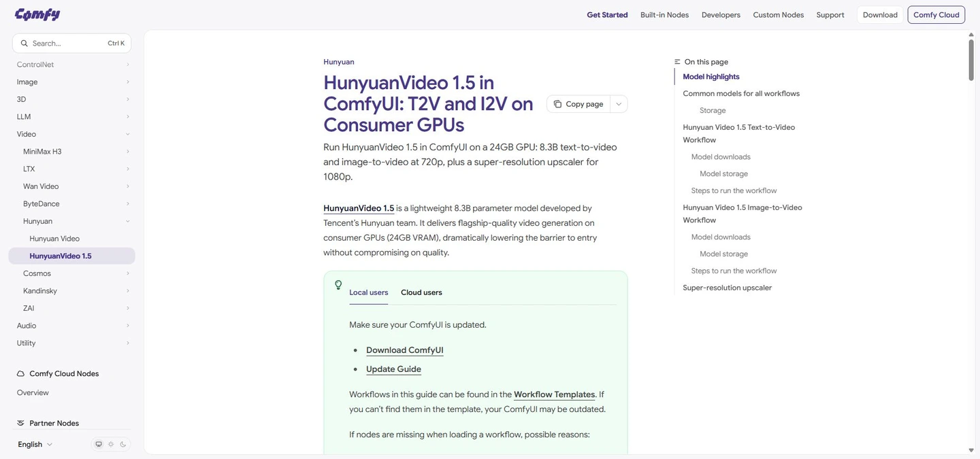Open the Overview sidebar link
Screen dimensions: 980x459
click(x=33, y=393)
